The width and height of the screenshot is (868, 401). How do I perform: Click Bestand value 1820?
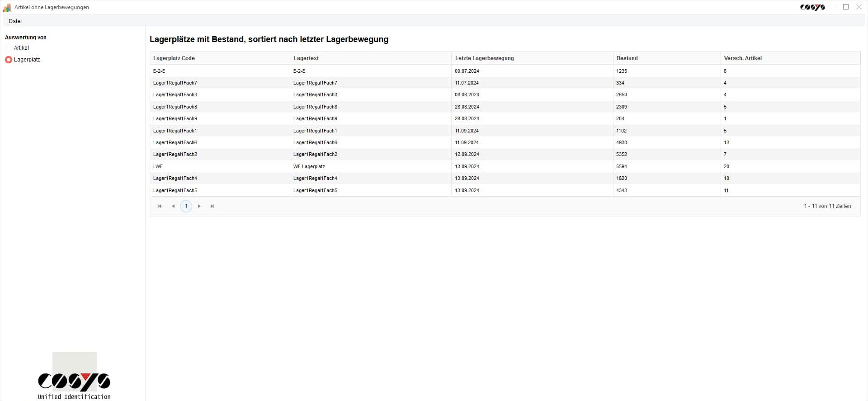point(622,179)
